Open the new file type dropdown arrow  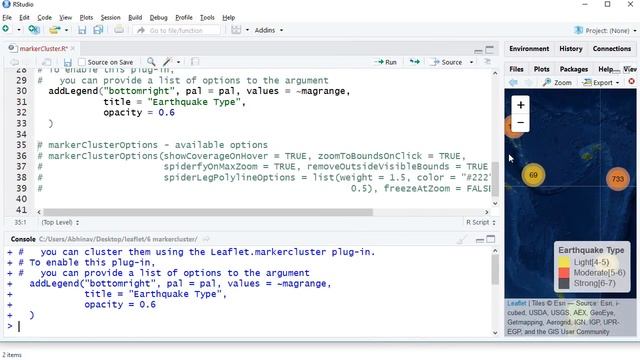(x=19, y=30)
